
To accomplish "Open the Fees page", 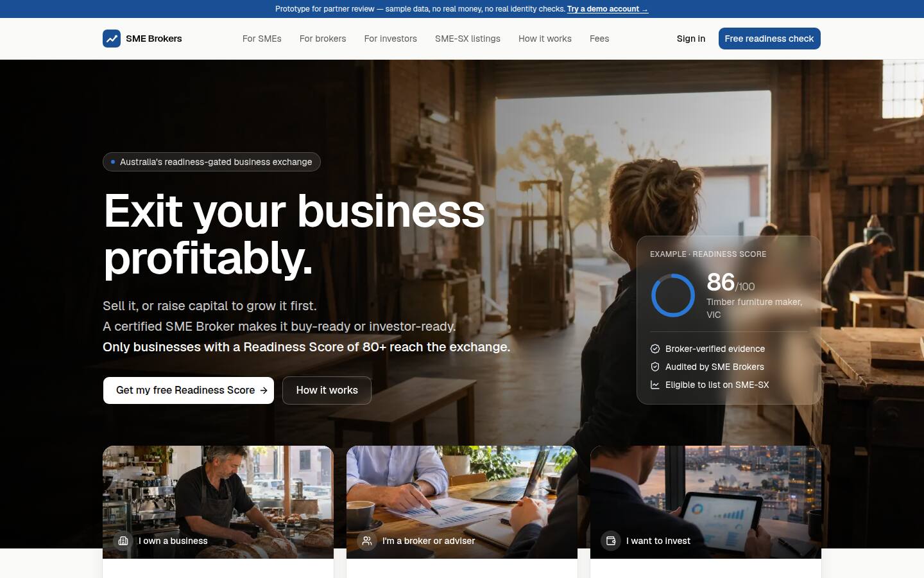I will tap(599, 39).
